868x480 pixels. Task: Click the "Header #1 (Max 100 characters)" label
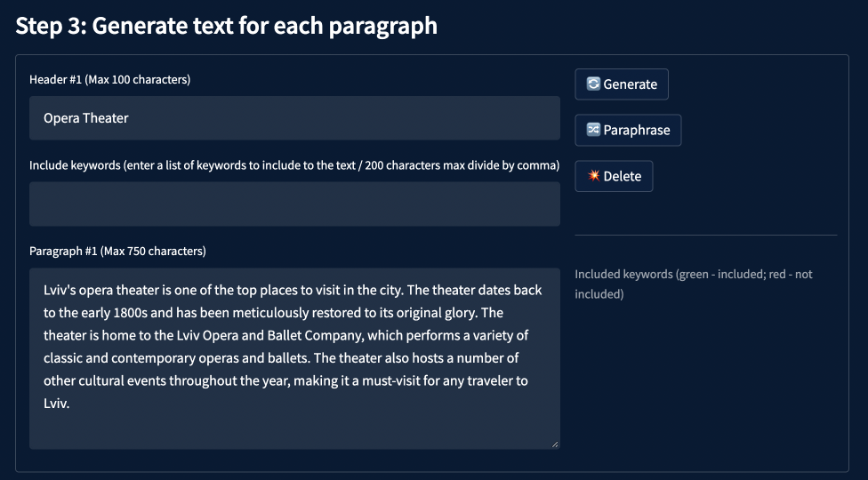coord(109,79)
